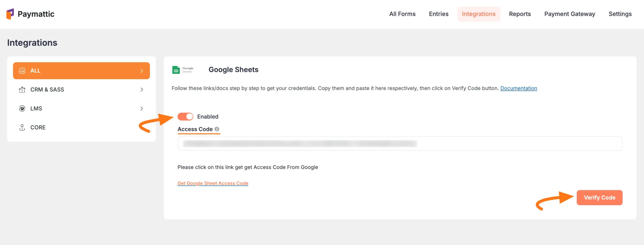Follow Get Google Sheet Access Code link
644x245 pixels.
(213, 183)
